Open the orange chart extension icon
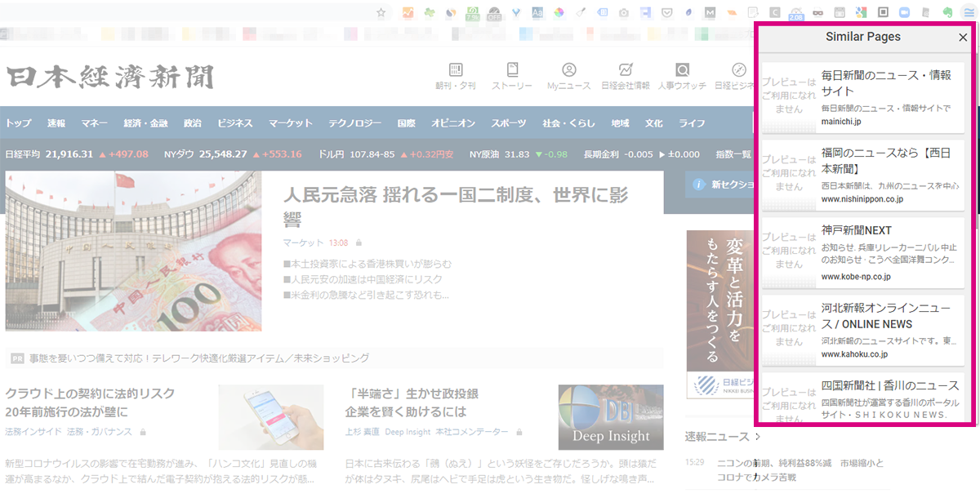The width and height of the screenshot is (980, 498). (x=407, y=12)
